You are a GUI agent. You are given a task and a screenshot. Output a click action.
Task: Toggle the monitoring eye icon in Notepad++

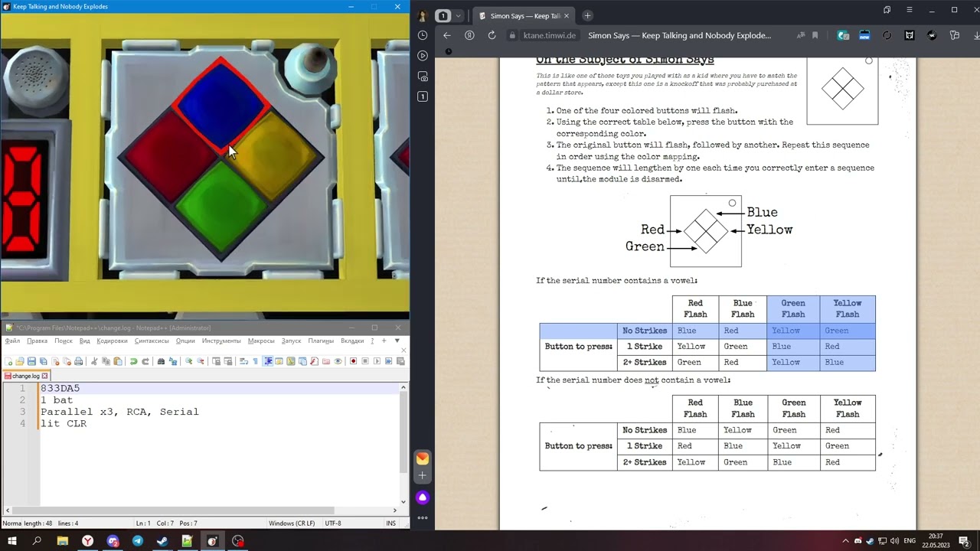pyautogui.click(x=338, y=361)
